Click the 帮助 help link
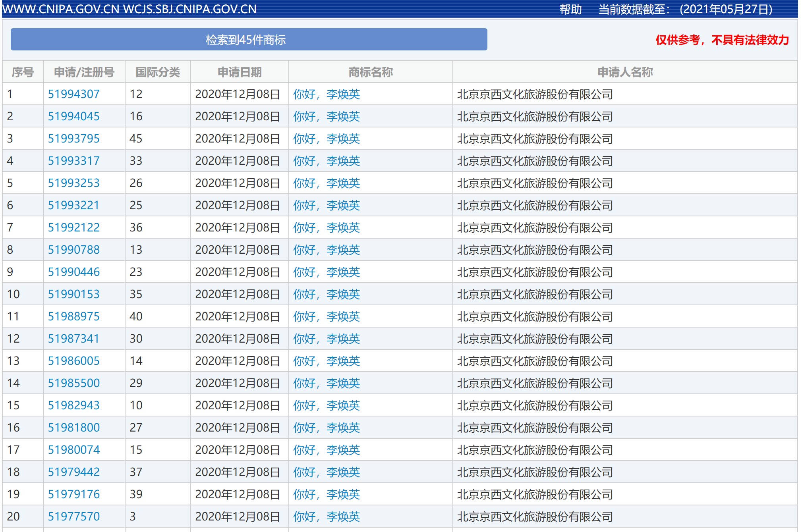This screenshot has height=532, width=802. click(x=570, y=9)
